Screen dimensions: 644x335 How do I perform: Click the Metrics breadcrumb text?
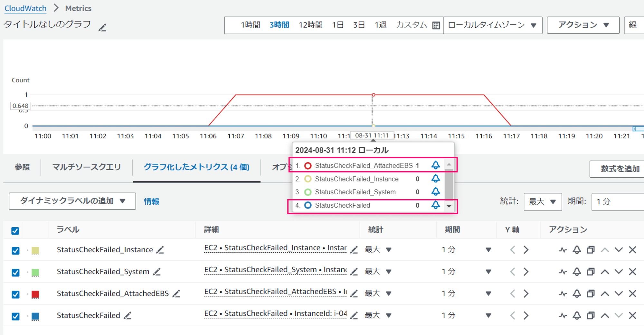(x=78, y=8)
